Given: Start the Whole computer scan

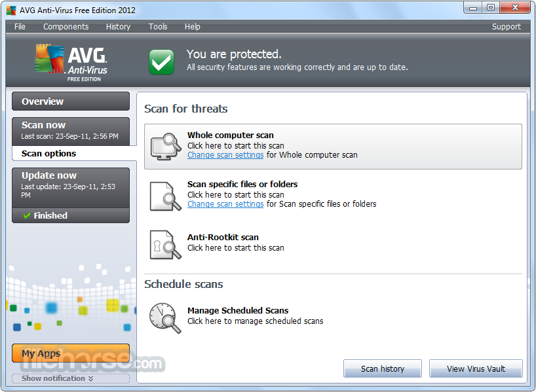Looking at the screenshot, I should pos(333,147).
